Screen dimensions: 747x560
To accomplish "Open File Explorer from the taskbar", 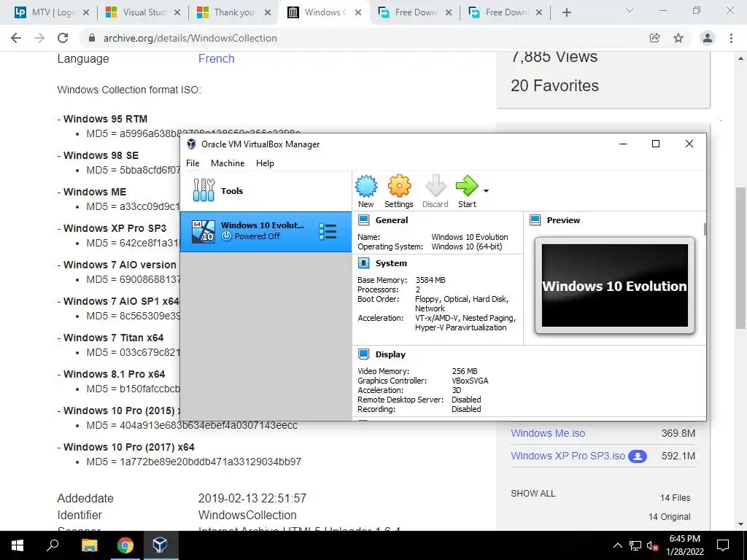I will point(89,545).
